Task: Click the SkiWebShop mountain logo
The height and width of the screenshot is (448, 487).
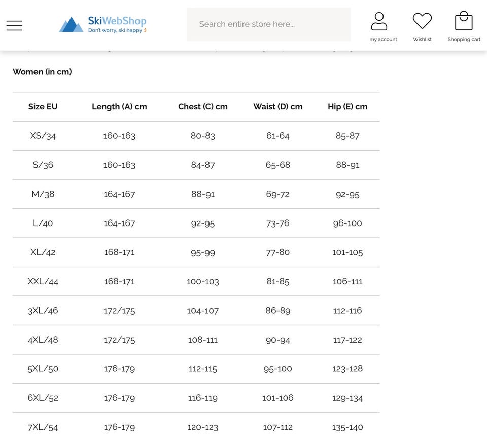Action: [x=71, y=24]
